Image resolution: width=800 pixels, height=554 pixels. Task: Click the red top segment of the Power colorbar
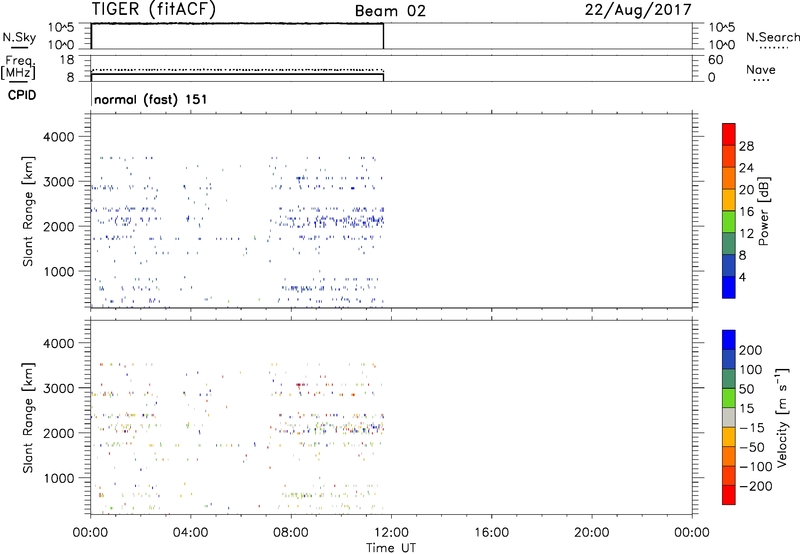(x=729, y=134)
